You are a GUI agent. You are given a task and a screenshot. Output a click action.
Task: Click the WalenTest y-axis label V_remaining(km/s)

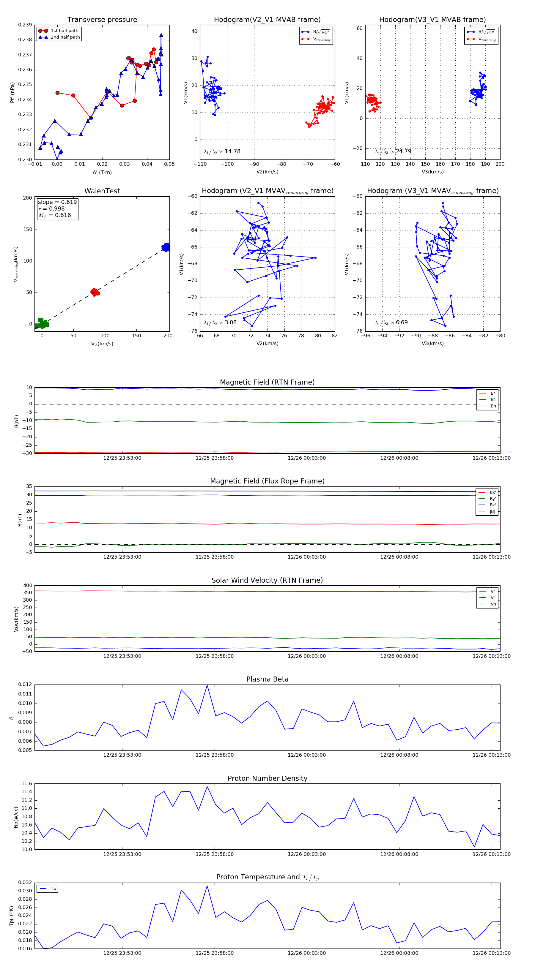point(16,264)
